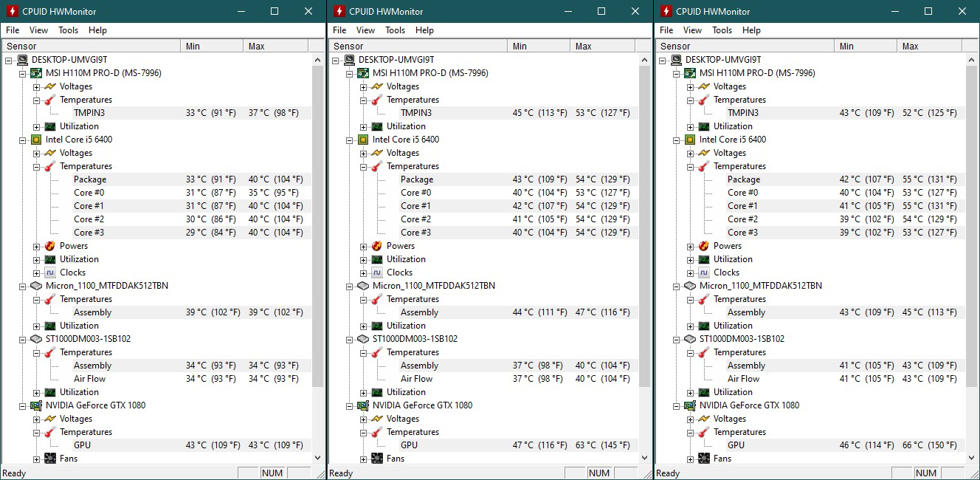Select the TMPIN3 row in middle window
This screenshot has height=480, width=980.
(x=416, y=113)
